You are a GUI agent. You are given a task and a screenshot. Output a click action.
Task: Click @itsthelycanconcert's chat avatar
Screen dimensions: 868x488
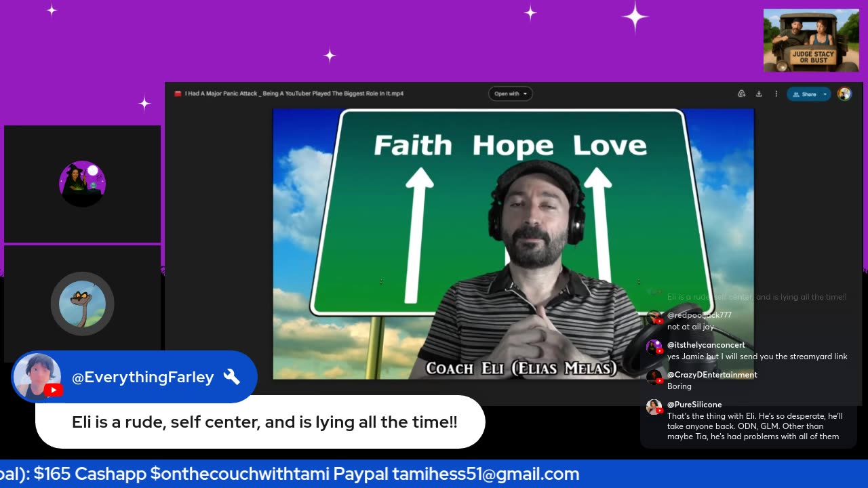point(654,348)
